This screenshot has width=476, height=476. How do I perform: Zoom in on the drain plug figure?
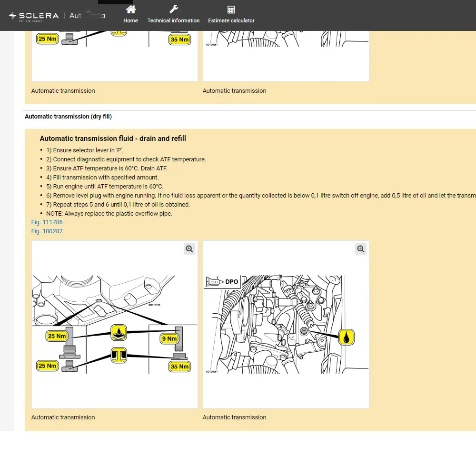(x=189, y=249)
